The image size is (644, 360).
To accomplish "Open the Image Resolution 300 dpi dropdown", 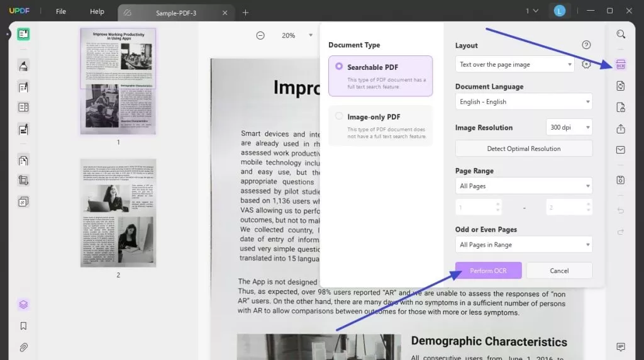I will click(x=569, y=127).
